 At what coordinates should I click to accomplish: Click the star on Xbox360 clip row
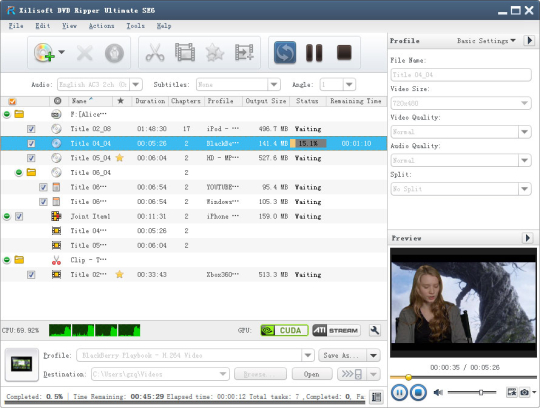click(120, 274)
